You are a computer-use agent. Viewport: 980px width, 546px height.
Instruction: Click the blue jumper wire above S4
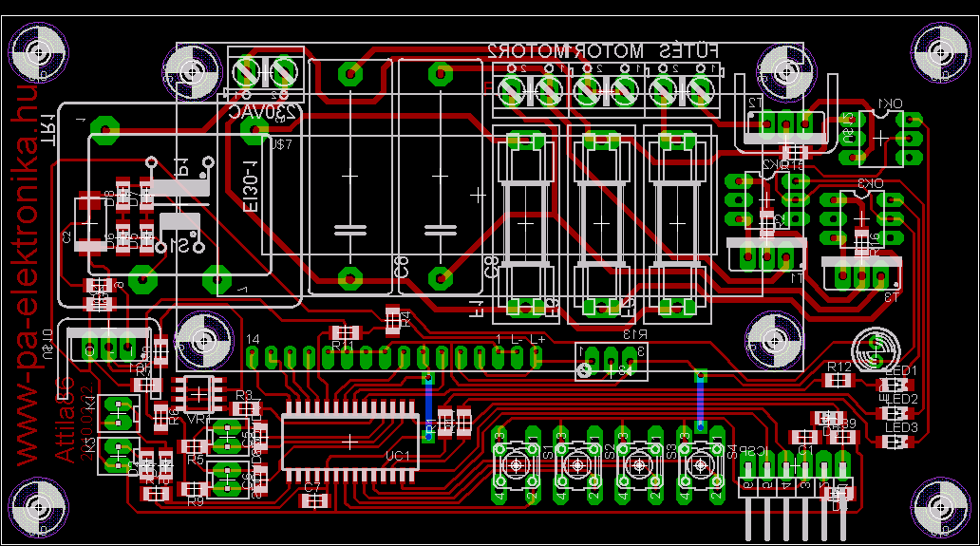[701, 401]
